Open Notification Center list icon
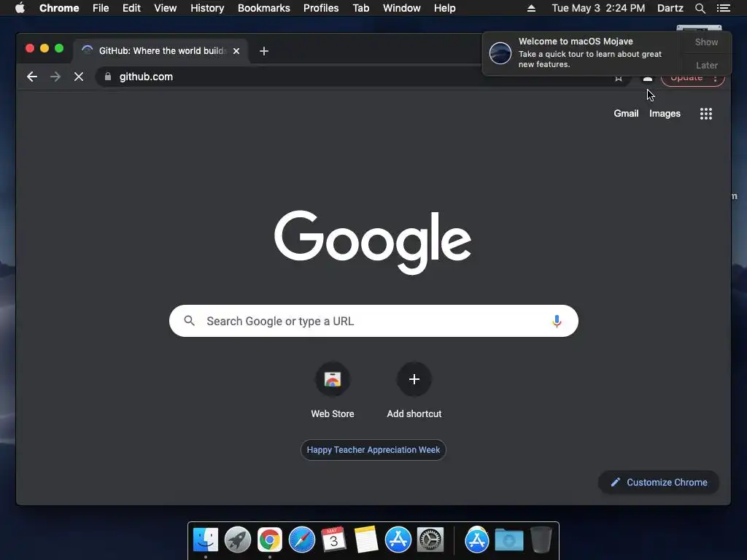Image resolution: width=747 pixels, height=560 pixels. (723, 8)
